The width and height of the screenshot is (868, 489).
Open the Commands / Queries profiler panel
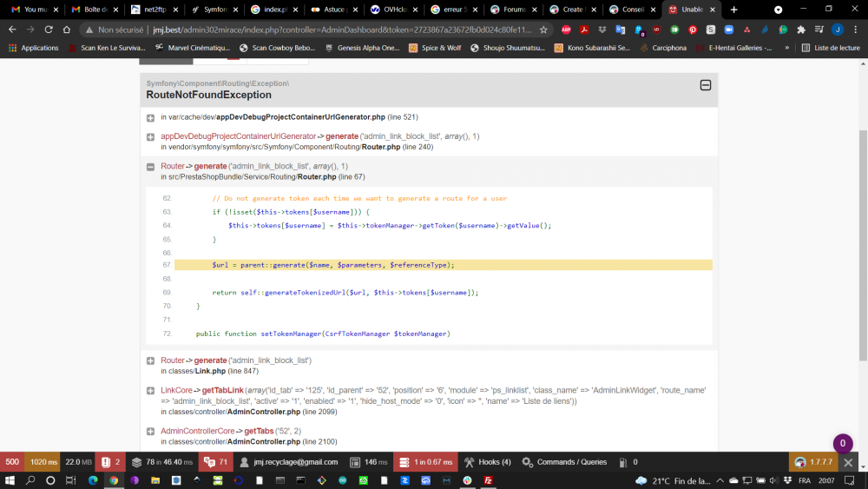564,462
